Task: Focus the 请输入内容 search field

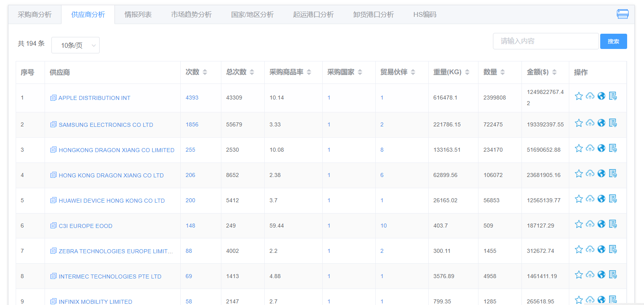Action: point(546,41)
